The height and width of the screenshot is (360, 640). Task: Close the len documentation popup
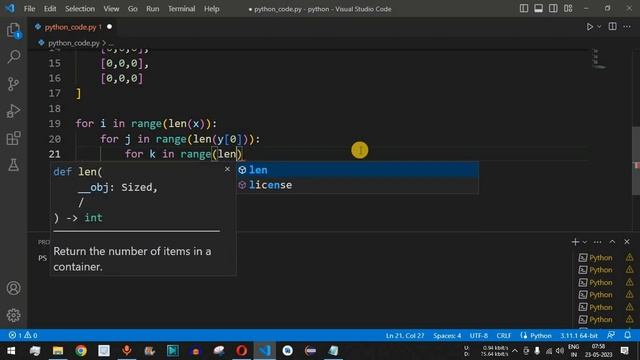227,169
